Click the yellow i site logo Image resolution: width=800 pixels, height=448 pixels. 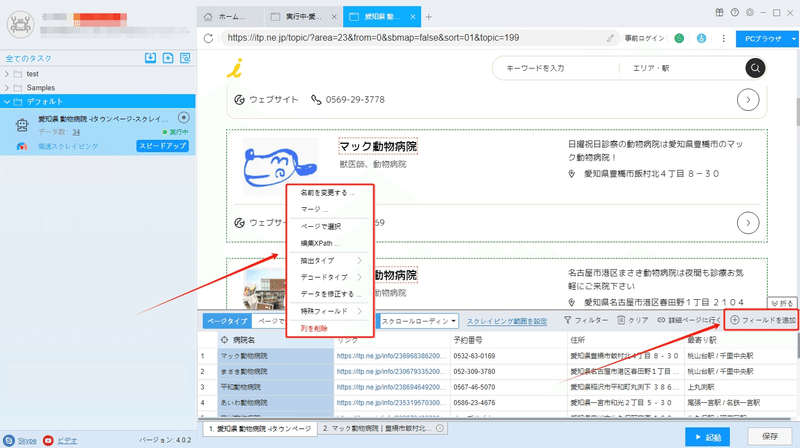pos(235,68)
